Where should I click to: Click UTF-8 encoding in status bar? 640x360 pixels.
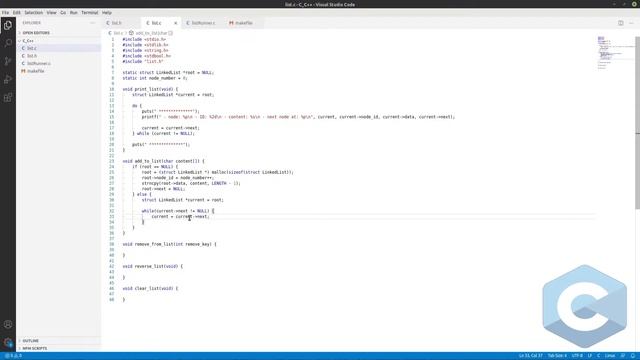[x=577, y=356]
